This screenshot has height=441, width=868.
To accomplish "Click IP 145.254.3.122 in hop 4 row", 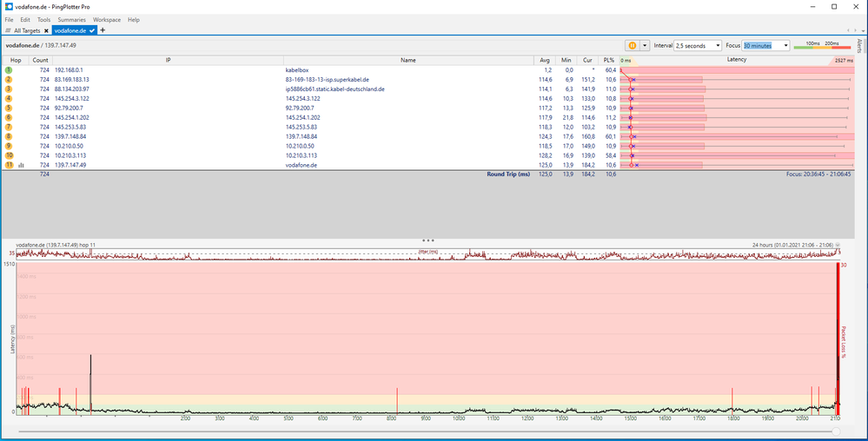I will [72, 98].
